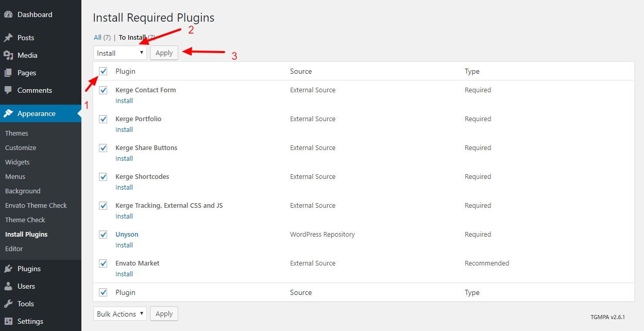Screen dimensions: 644x331
Task: Open the Unyson plugin name link
Action: coord(127,234)
